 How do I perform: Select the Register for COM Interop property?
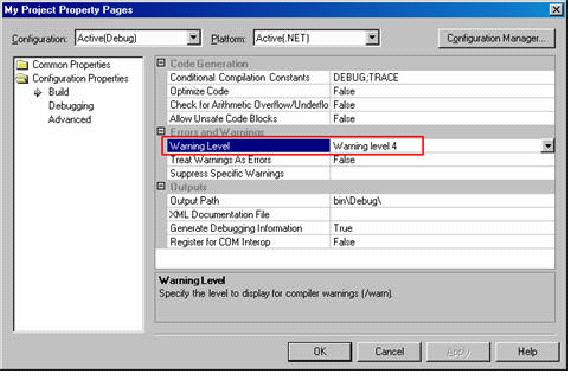tap(248, 242)
